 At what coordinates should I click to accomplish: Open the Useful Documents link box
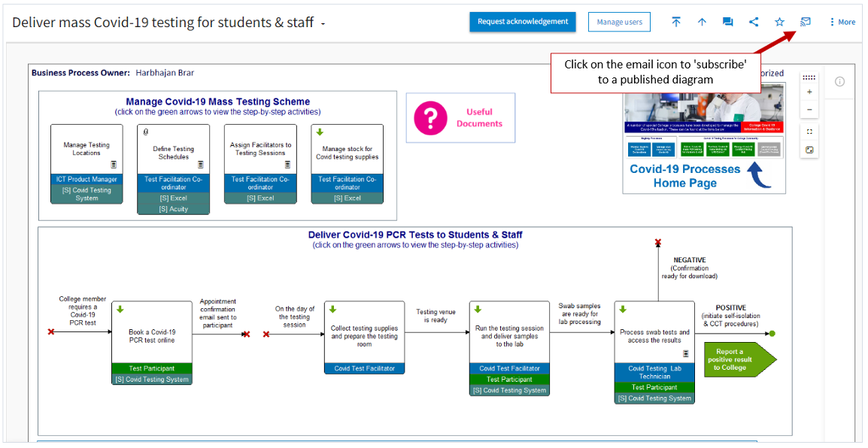460,118
